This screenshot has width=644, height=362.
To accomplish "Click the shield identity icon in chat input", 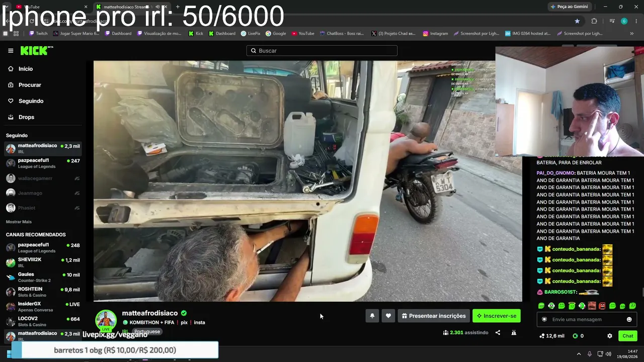I will (544, 320).
